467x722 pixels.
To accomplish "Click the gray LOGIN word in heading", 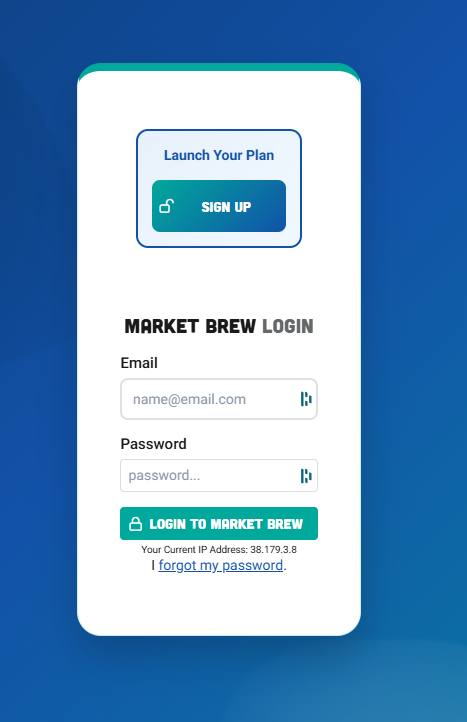I will tap(288, 326).
